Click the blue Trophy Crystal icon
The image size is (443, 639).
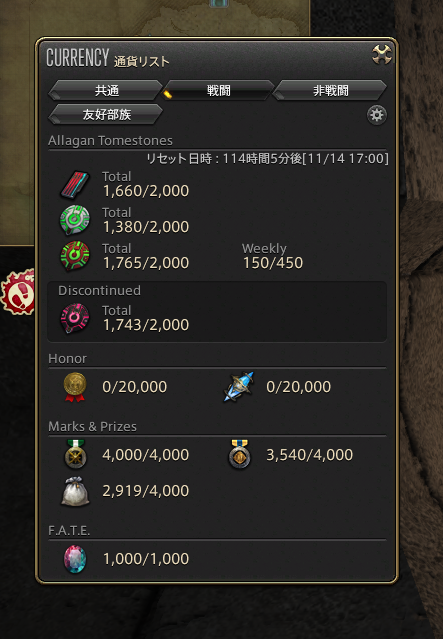click(x=239, y=386)
